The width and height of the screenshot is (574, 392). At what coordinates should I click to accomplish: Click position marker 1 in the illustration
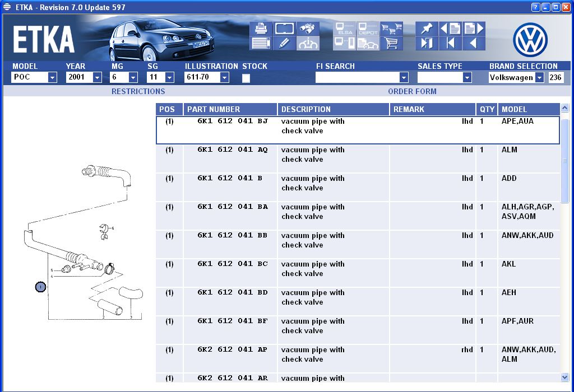pos(40,287)
